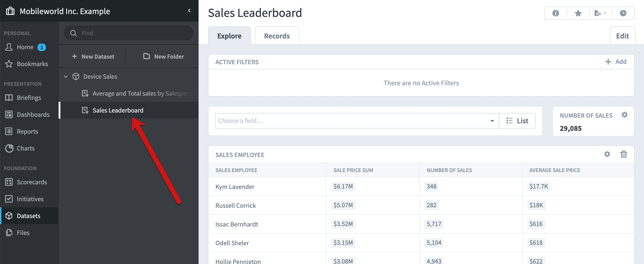Select the Explore tab
Screen dimensions: 644x264
click(229, 36)
